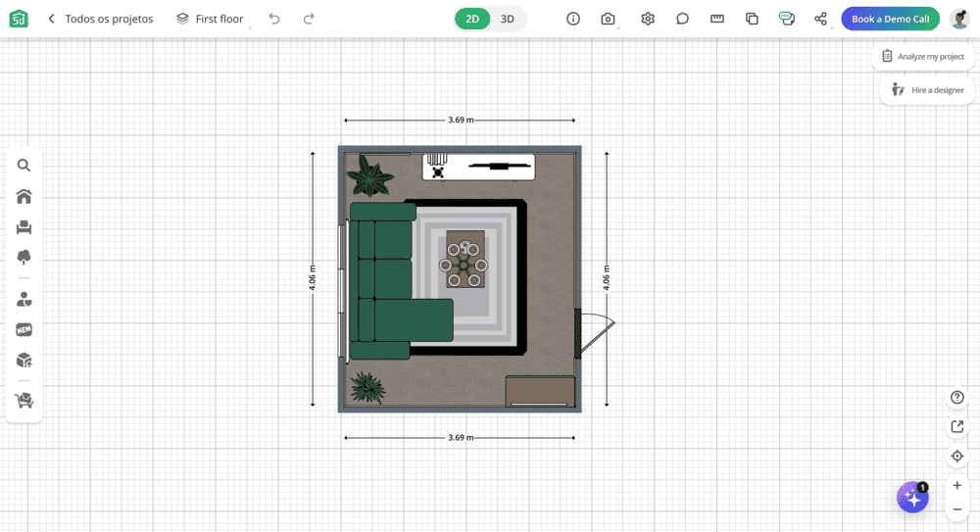
Task: Select the ruler measurement tool
Action: click(717, 19)
